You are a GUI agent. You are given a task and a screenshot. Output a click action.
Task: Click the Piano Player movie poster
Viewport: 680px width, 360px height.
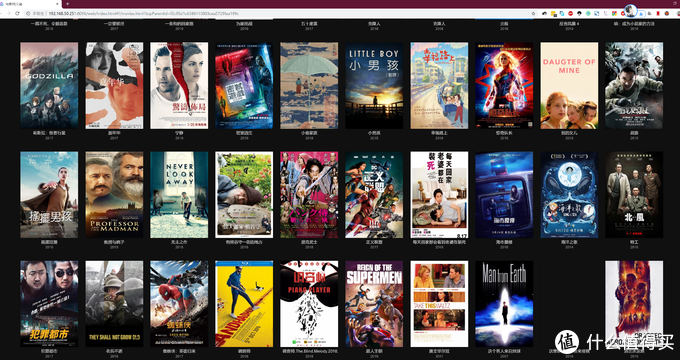309,304
